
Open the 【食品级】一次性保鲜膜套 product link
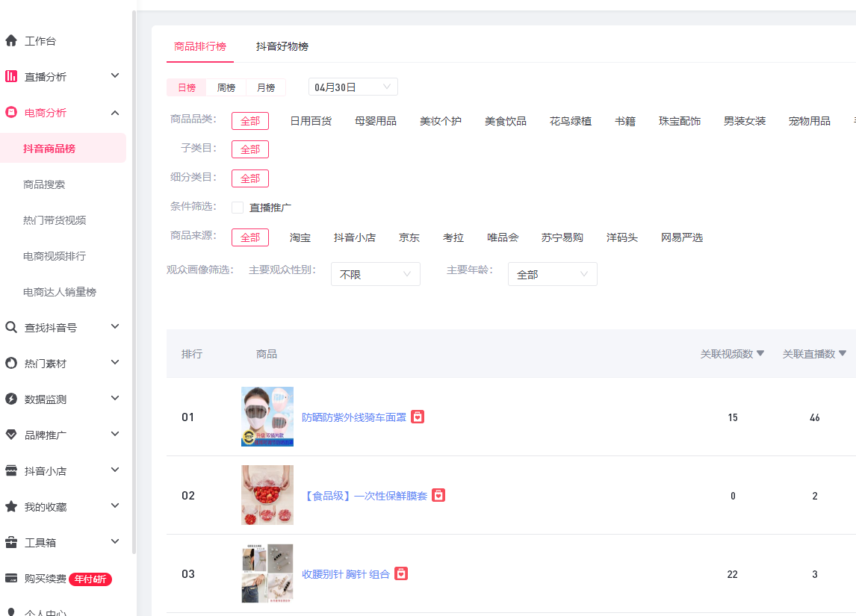tap(365, 496)
